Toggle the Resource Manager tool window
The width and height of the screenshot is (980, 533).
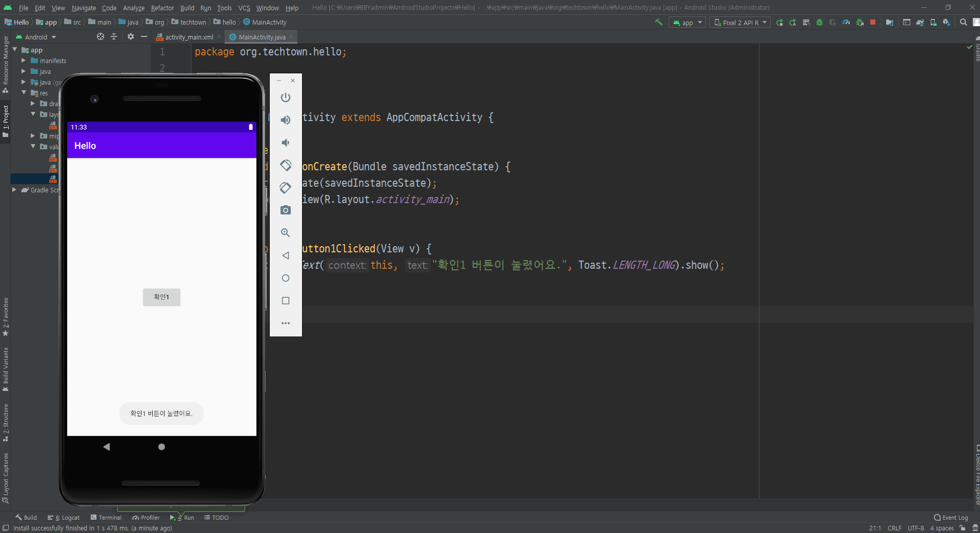[x=6, y=65]
